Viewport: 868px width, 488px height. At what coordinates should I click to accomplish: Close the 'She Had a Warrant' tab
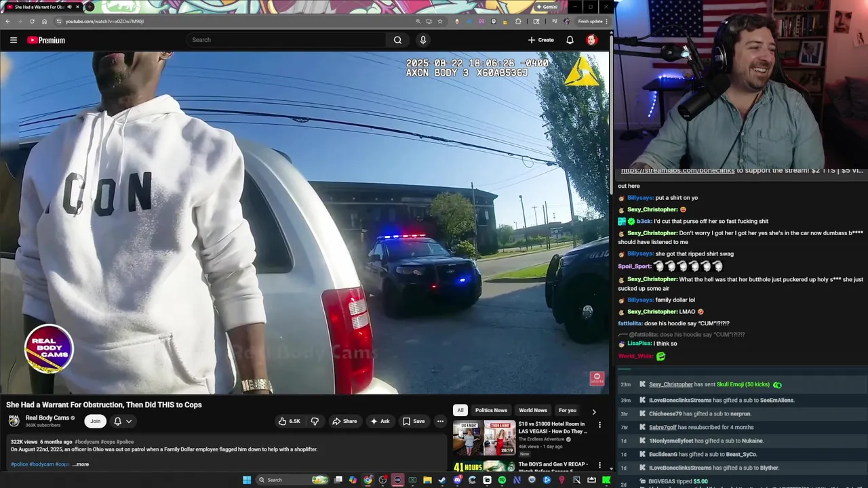coord(77,7)
